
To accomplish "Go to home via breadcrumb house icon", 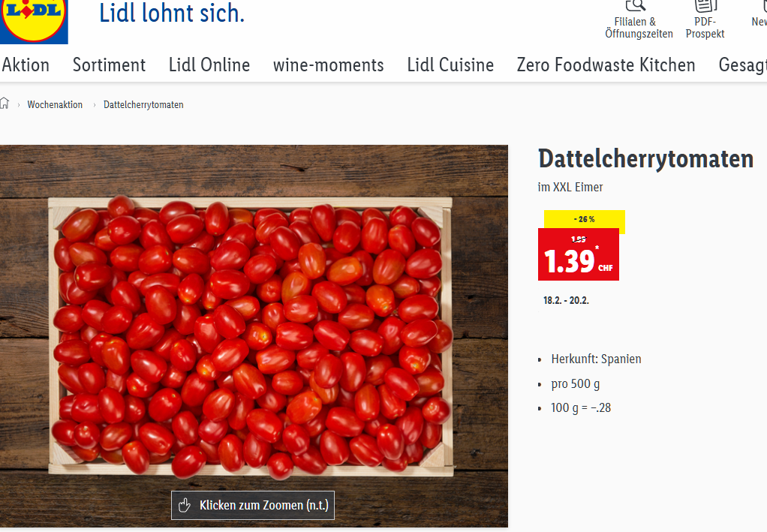I will (x=5, y=104).
